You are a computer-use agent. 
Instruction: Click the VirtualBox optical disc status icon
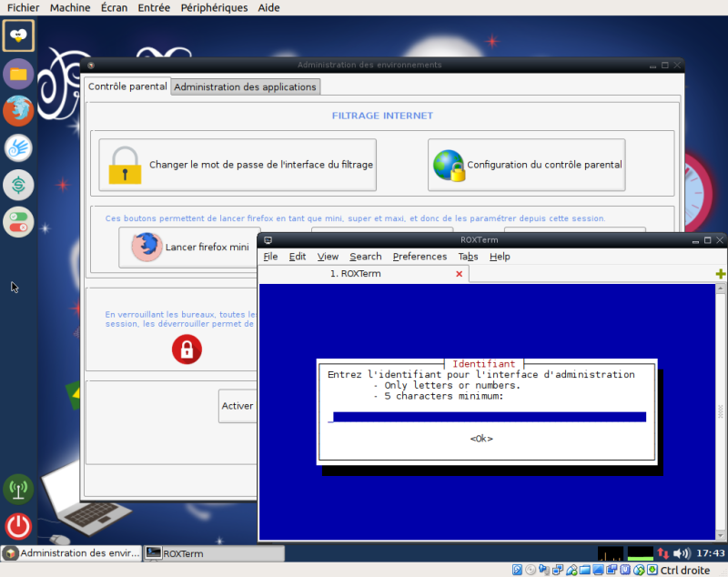point(531,570)
